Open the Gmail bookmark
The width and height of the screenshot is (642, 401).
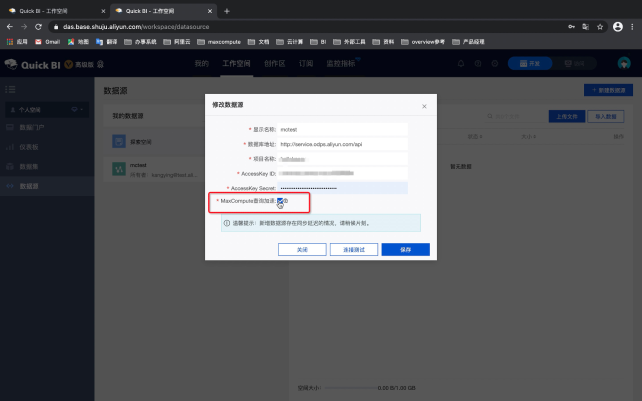(x=48, y=42)
